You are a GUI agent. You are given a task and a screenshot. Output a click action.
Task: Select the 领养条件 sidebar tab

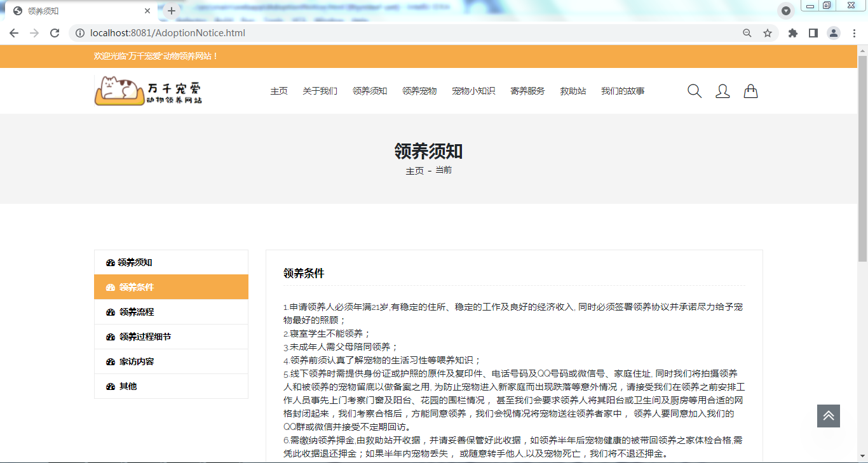(171, 287)
